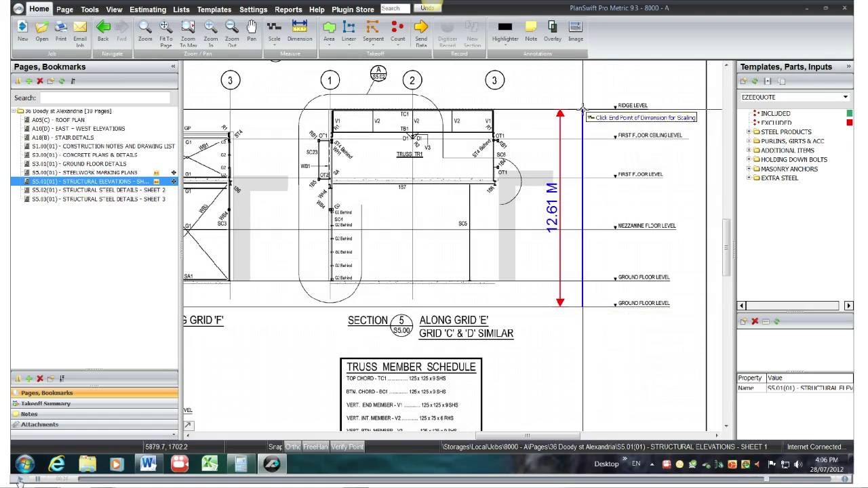Select A05(C) - ROOF PLAN page
Viewport: 868px width, 488px height.
point(58,119)
